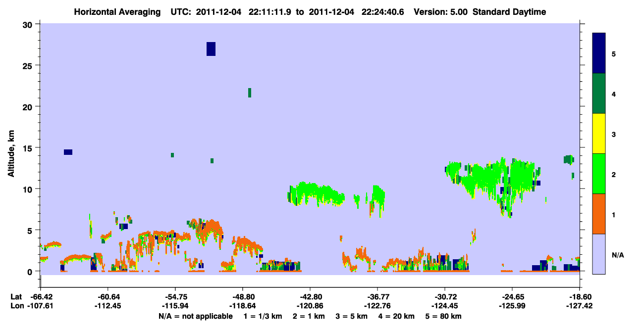644x330 pixels.
Task: Click the dark blue level 5 legend swatch
Action: (599, 53)
